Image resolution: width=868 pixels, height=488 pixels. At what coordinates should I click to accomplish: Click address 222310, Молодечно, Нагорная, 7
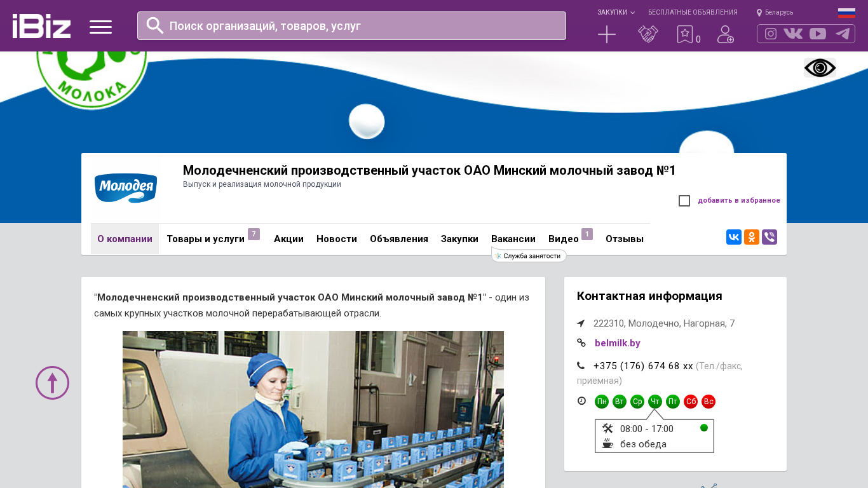[664, 323]
